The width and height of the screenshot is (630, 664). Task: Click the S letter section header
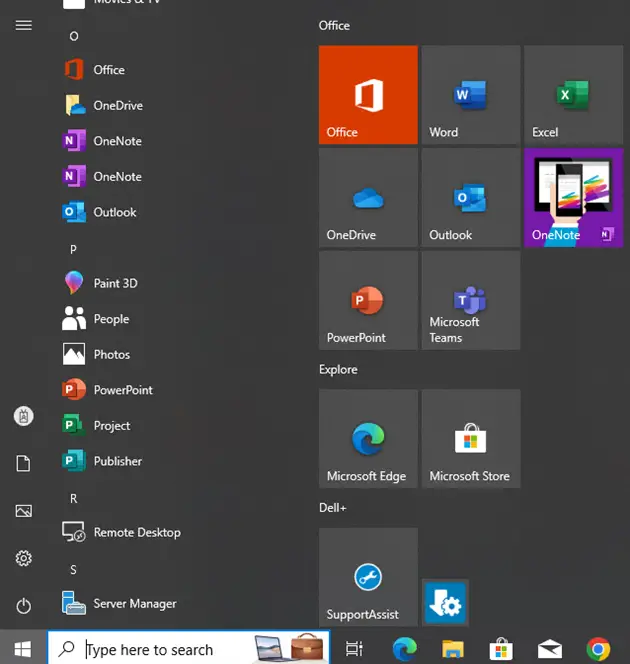tap(73, 570)
